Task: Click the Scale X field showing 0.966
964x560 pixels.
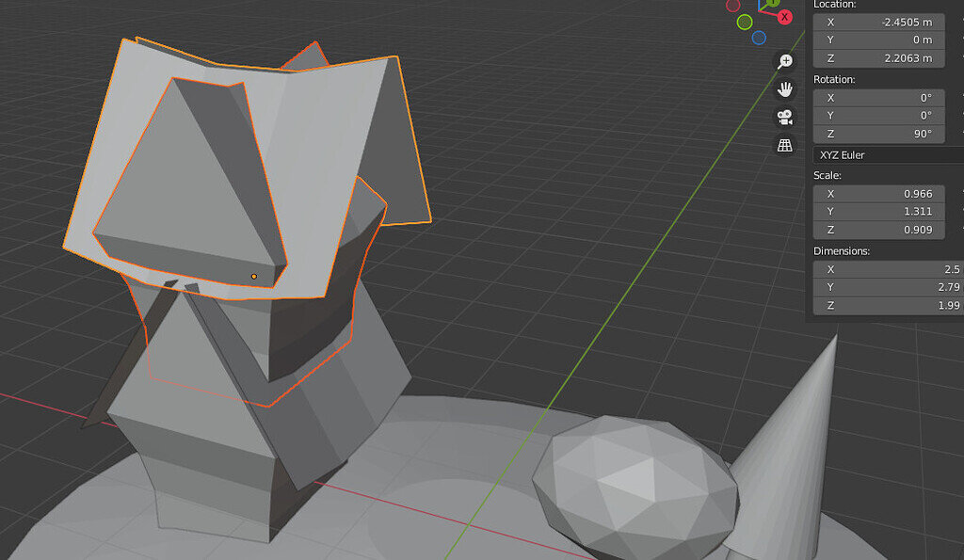Action: point(879,194)
